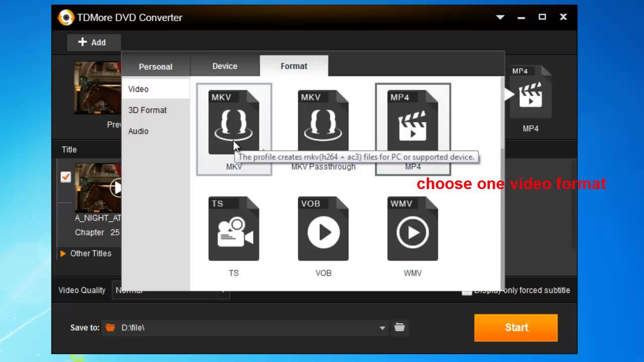
Task: Select the Format tab
Action: point(294,66)
